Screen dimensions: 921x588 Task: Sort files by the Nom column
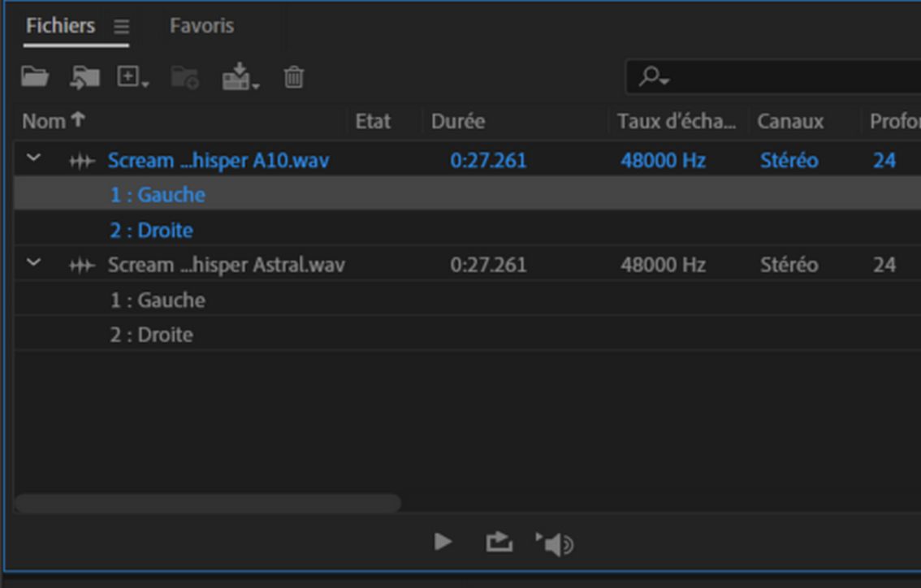53,121
